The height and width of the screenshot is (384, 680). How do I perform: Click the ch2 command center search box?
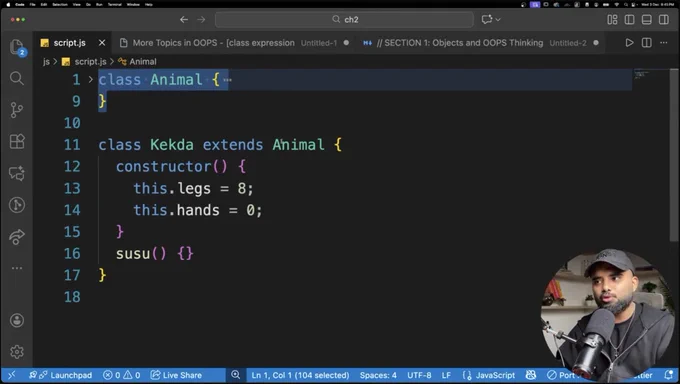click(x=344, y=20)
